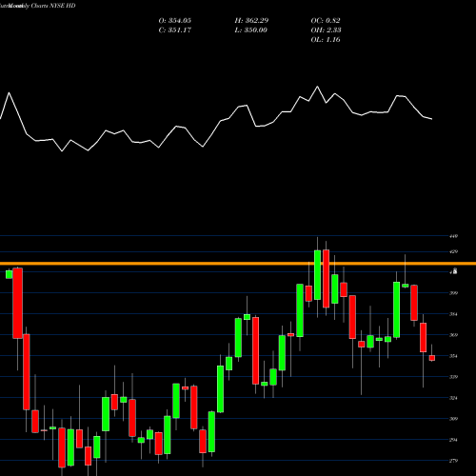
Task: Click the 309 price axis label
Action: (453, 419)
